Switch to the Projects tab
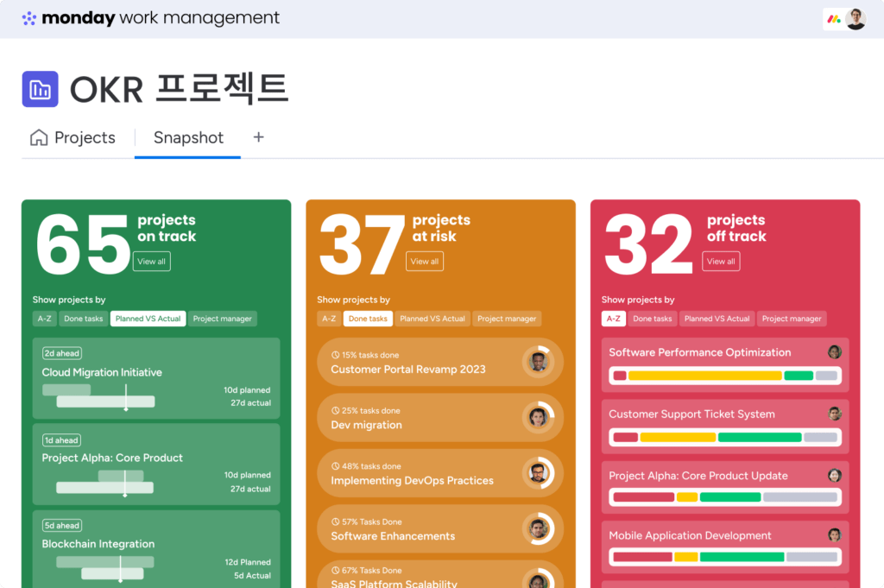The width and height of the screenshot is (884, 588). [73, 138]
